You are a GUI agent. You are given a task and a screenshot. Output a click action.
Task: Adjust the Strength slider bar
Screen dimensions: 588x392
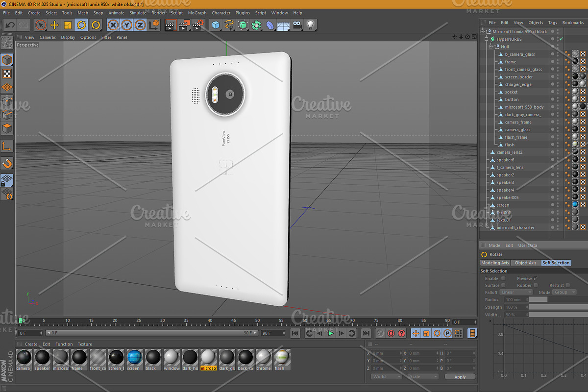pyautogui.click(x=559, y=307)
